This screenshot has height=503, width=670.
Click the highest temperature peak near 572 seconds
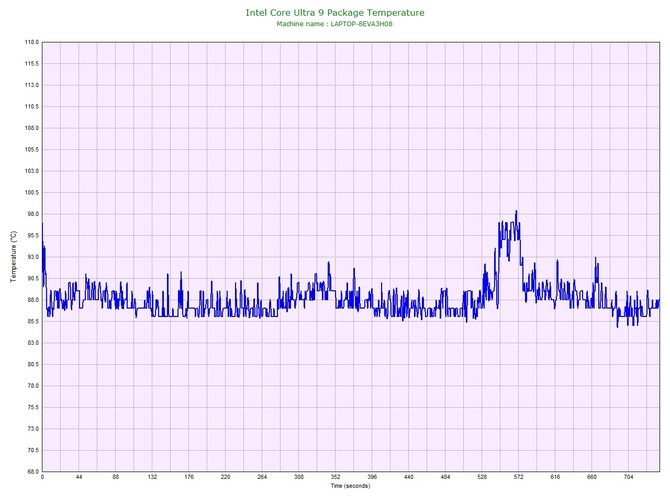[516, 211]
